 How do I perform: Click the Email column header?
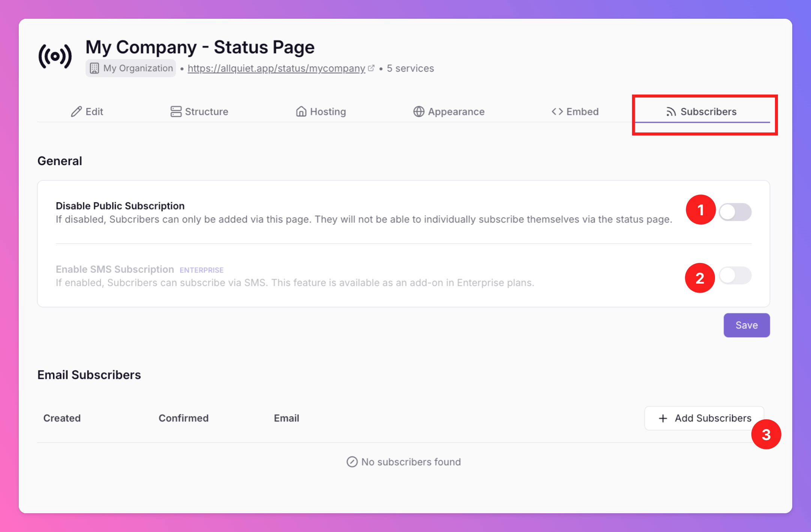pos(286,418)
